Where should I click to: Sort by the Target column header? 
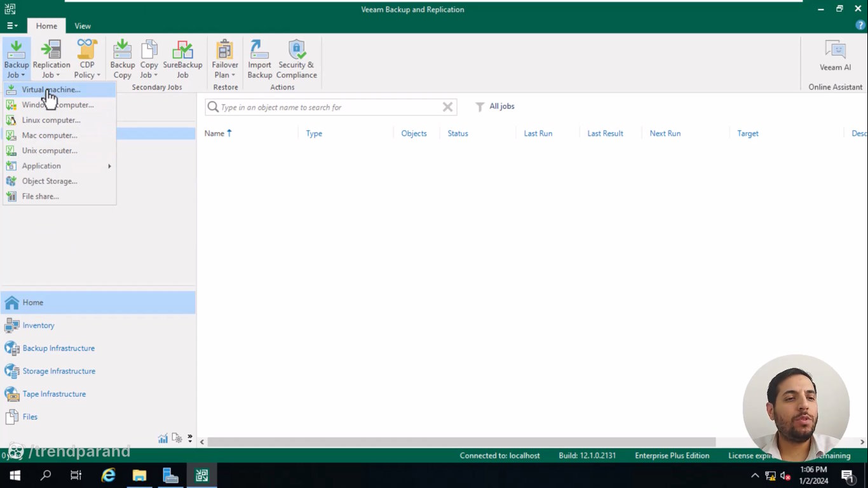pyautogui.click(x=747, y=133)
